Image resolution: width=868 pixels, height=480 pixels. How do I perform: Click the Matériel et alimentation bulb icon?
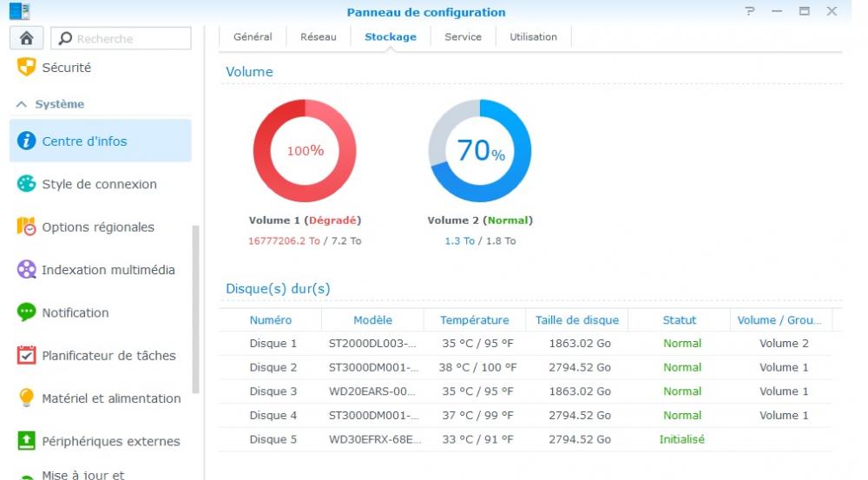click(x=27, y=398)
